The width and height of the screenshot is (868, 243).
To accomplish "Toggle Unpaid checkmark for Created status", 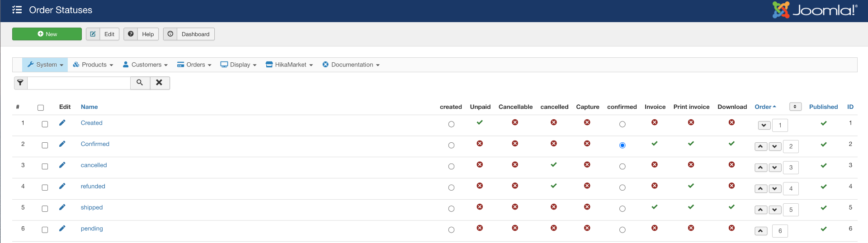I will [x=480, y=122].
